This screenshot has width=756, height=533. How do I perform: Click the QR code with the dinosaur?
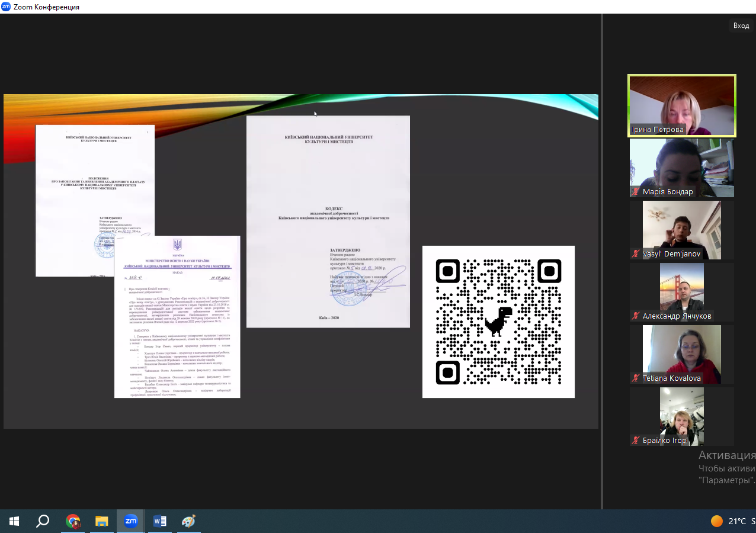pyautogui.click(x=498, y=322)
